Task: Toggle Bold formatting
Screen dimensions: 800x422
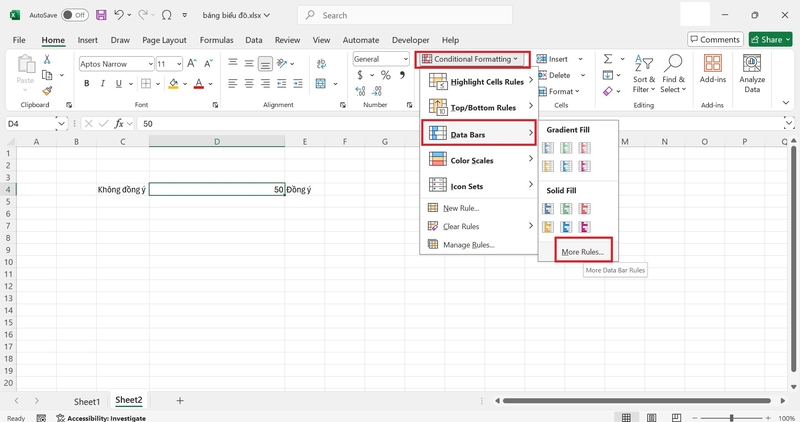Action: point(87,83)
